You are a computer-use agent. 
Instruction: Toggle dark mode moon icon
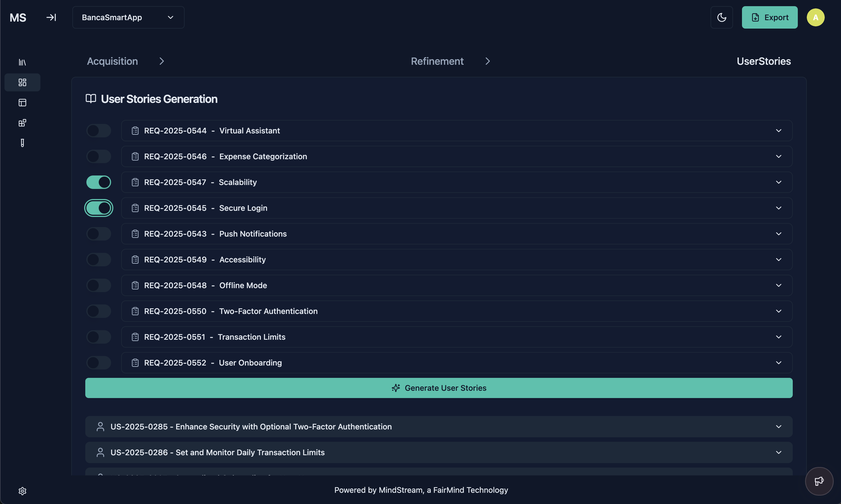click(x=721, y=17)
